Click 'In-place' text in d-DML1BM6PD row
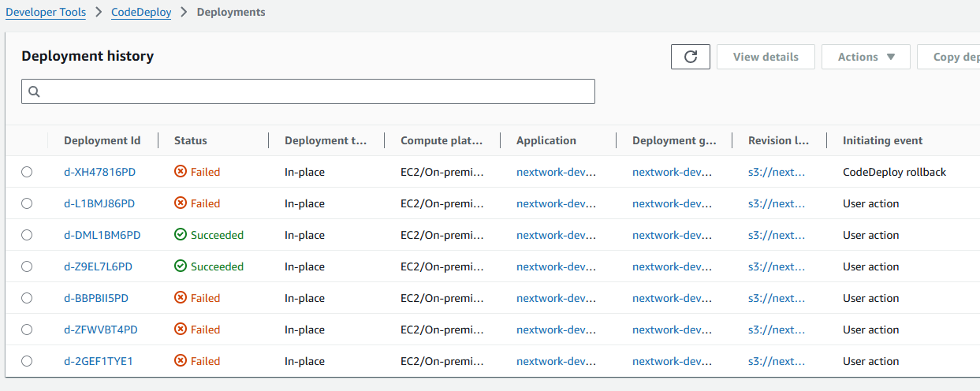Image resolution: width=980 pixels, height=391 pixels. (304, 235)
